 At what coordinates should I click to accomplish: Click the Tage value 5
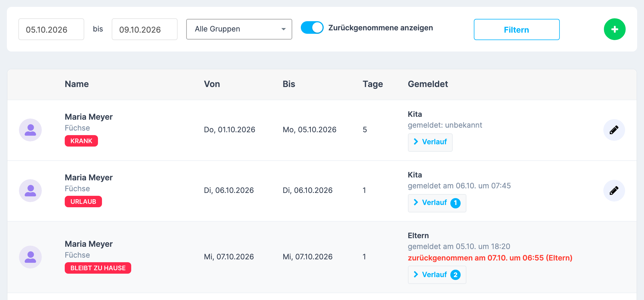(365, 130)
